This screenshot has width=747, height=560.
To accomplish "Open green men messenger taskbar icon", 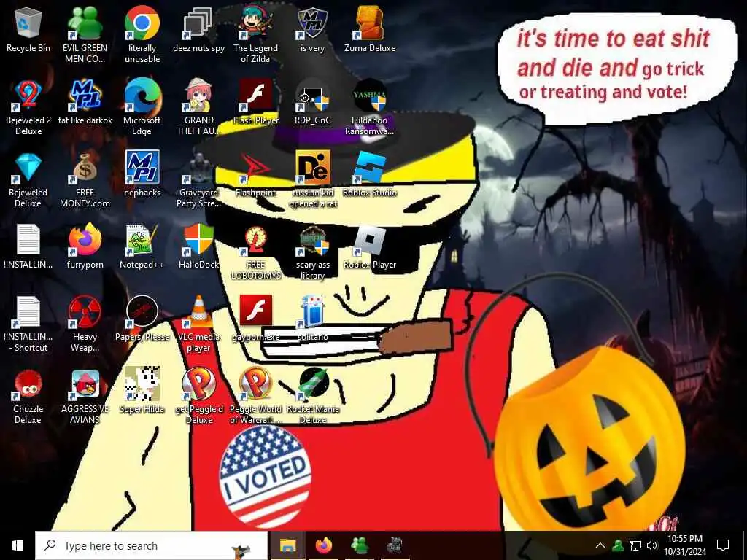I will pos(359,545).
